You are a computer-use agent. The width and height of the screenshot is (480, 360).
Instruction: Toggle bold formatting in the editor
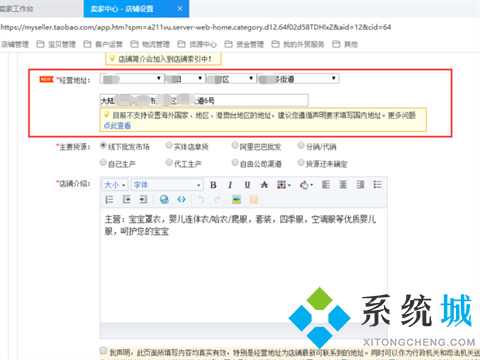[x=213, y=185]
